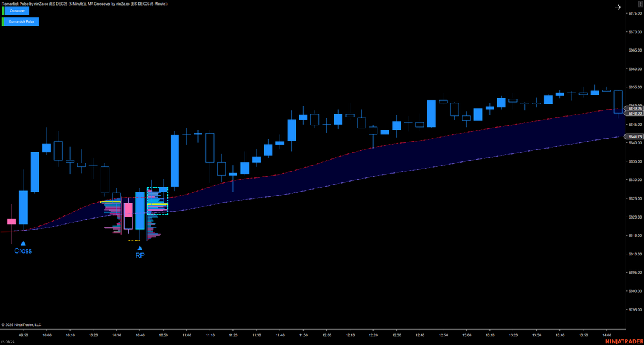644x345 pixels.
Task: Click the 6875.00 label on price axis
Action: point(634,14)
